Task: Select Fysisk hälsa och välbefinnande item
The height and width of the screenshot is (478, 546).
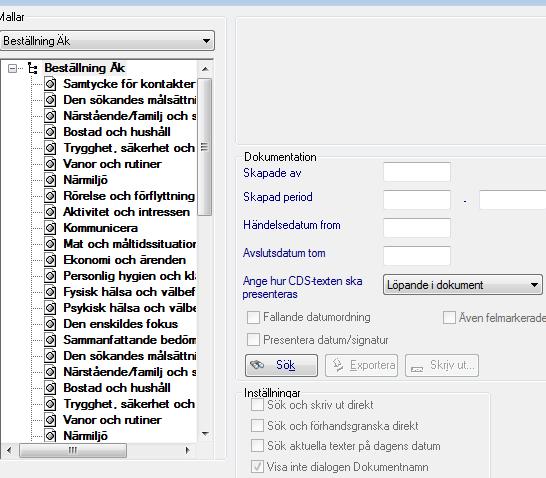Action: click(129, 292)
